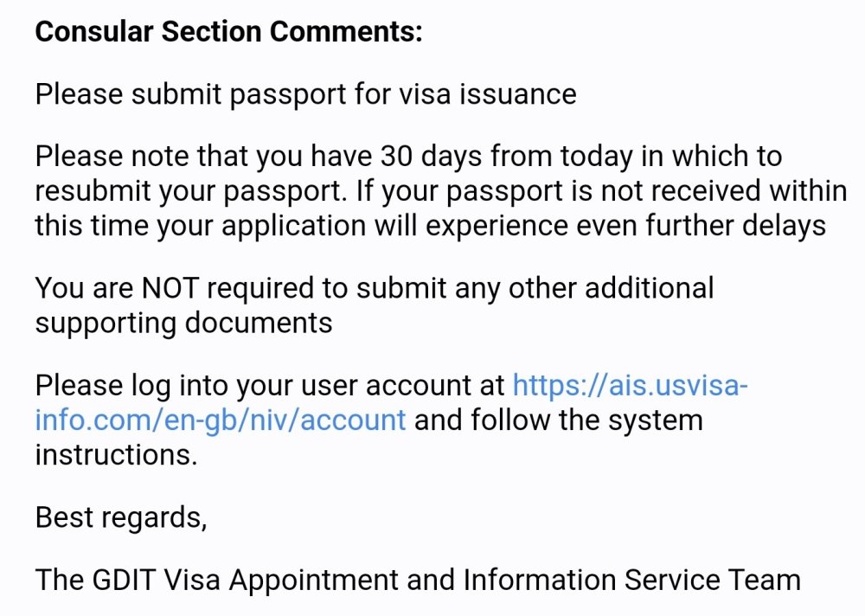This screenshot has height=616, width=865.
Task: Click 'Information Service Team' in the signature
Action: pyautogui.click(x=631, y=581)
